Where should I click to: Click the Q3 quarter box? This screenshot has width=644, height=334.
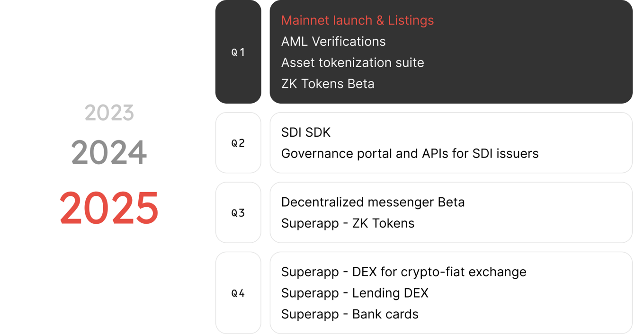238,213
